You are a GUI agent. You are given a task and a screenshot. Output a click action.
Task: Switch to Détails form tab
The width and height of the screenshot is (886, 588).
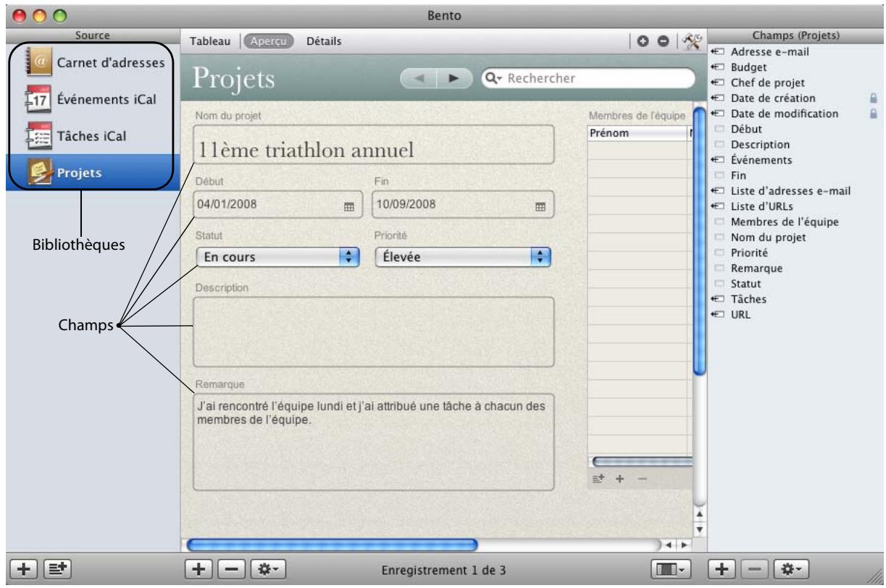[325, 42]
